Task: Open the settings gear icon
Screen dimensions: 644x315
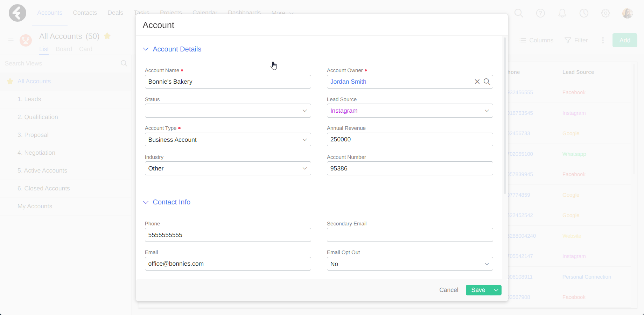Action: pos(605,13)
